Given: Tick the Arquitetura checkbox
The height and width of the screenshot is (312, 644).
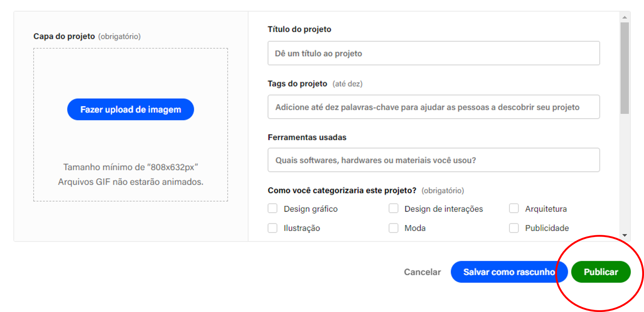Looking at the screenshot, I should (x=514, y=208).
